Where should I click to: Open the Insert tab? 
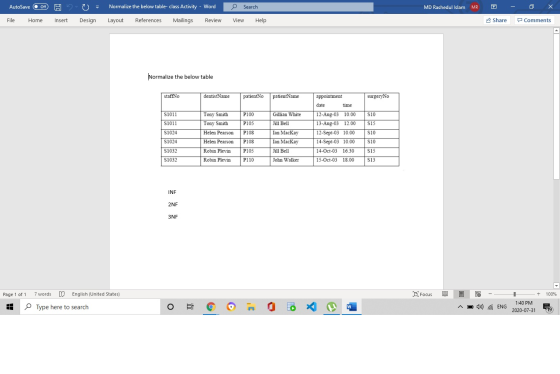pos(61,20)
